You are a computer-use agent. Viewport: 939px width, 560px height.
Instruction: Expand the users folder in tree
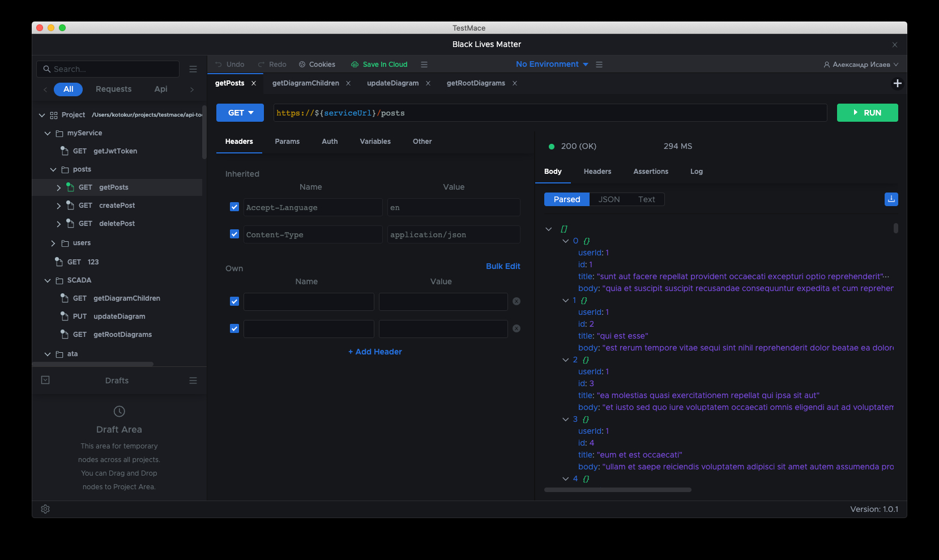coord(53,243)
